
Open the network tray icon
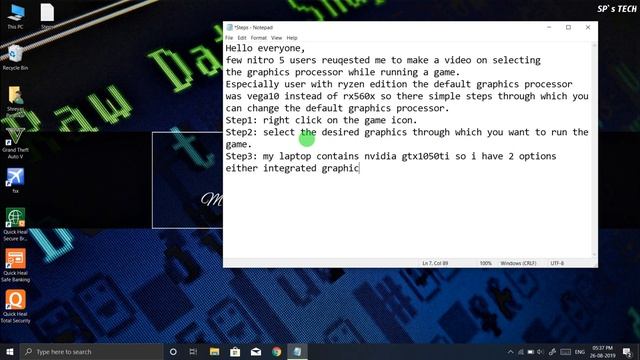521,351
